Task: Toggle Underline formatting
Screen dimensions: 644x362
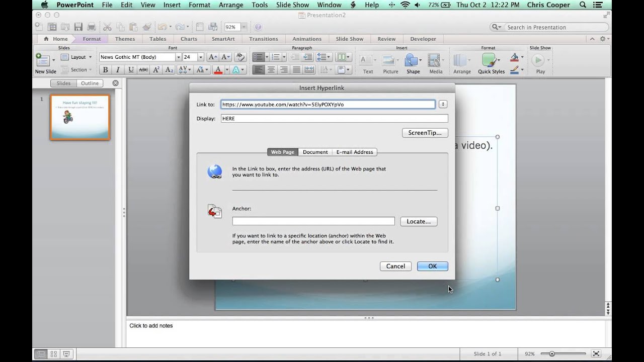Action: 131,70
